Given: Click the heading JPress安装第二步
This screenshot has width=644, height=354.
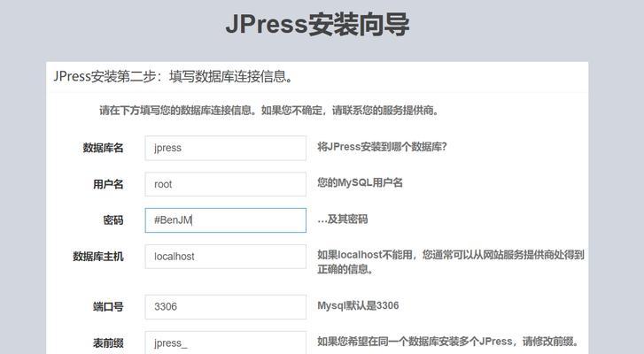Looking at the screenshot, I should click(174, 77).
